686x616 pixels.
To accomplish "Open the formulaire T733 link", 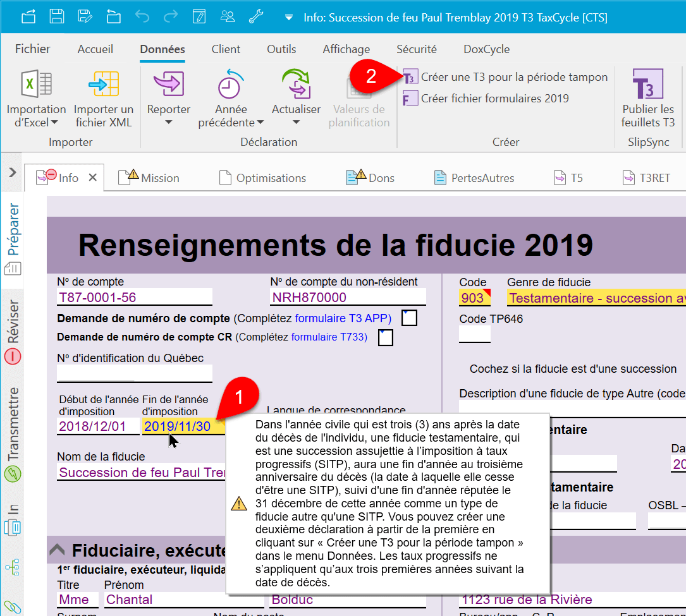I will click(329, 337).
